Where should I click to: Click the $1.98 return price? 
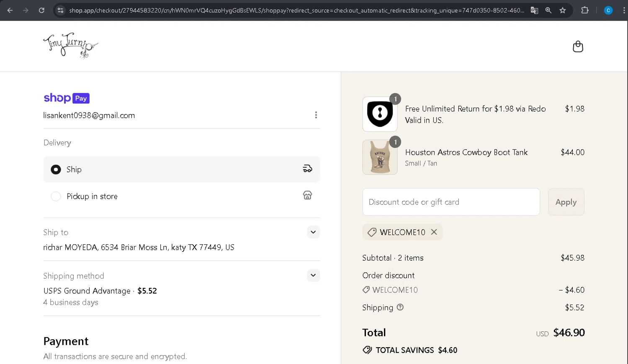[x=574, y=109]
